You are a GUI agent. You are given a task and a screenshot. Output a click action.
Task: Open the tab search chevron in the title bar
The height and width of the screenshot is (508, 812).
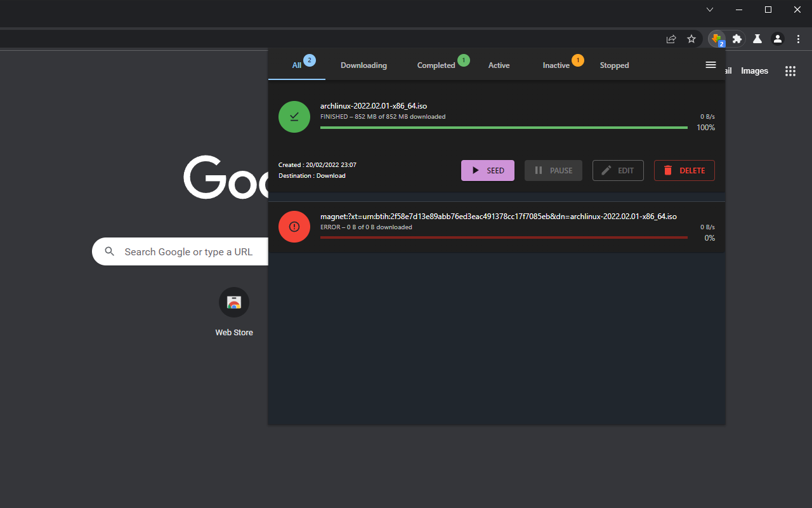(x=710, y=10)
